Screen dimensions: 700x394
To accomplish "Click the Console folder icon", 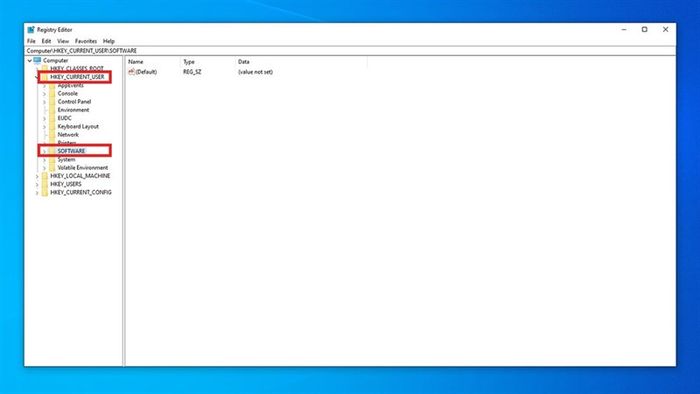I will (x=52, y=93).
